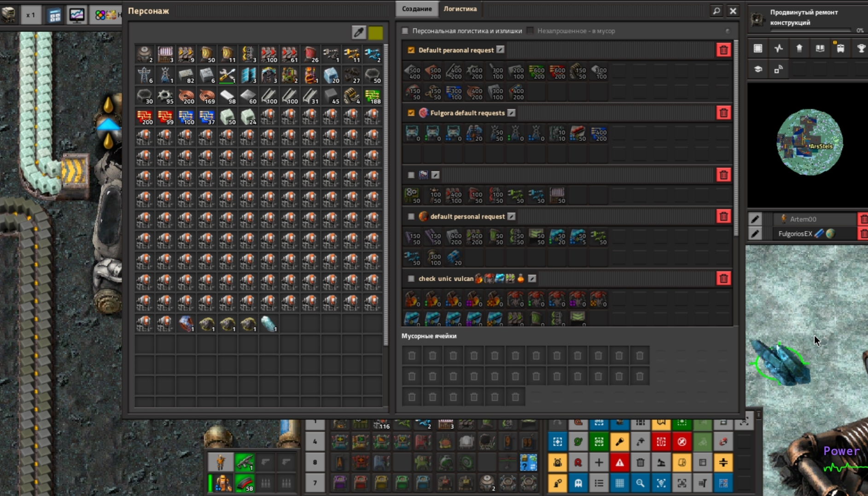Select the equipped gun slot with count 1
This screenshot has width=868, height=496.
(x=245, y=461)
